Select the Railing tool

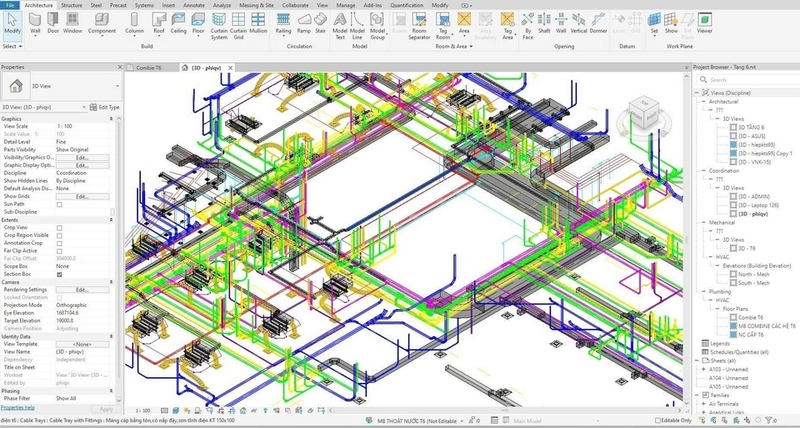[x=283, y=24]
